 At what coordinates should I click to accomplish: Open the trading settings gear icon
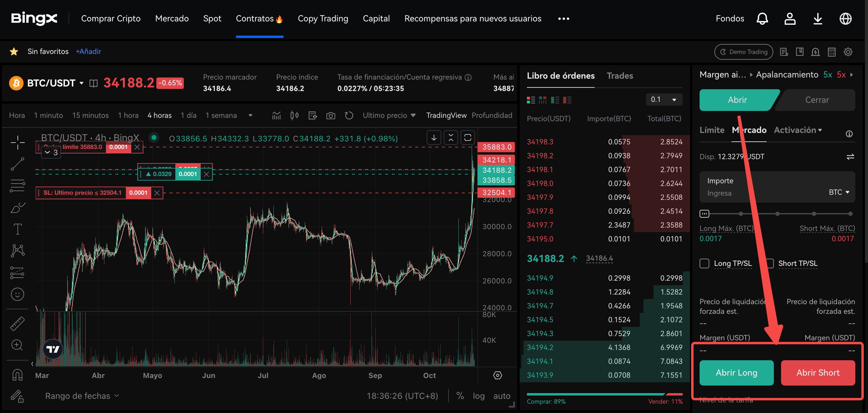(x=848, y=52)
